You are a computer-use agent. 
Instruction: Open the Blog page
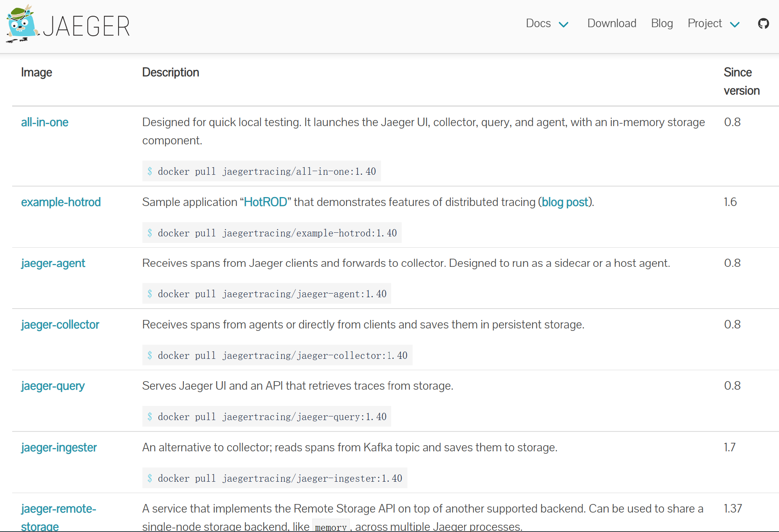[x=662, y=24]
